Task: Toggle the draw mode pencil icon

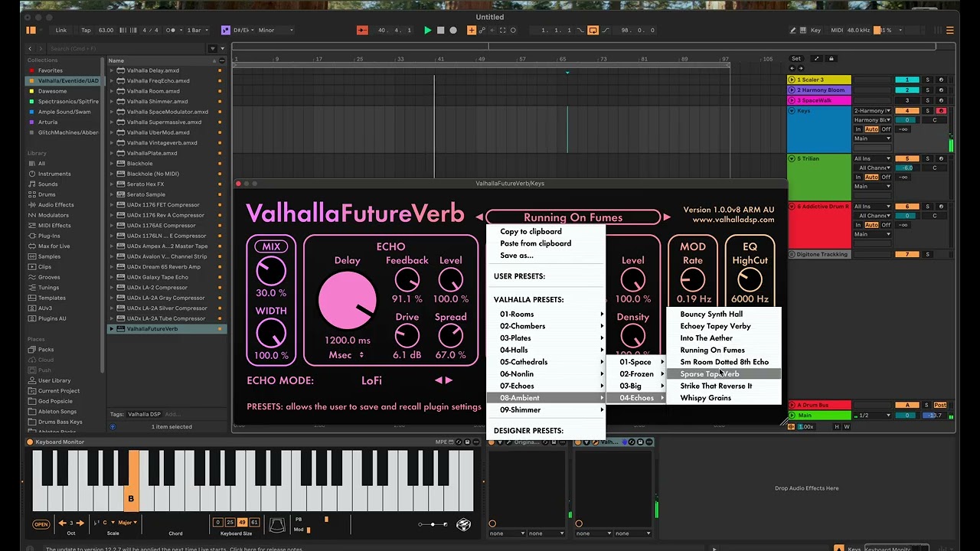Action: [793, 30]
